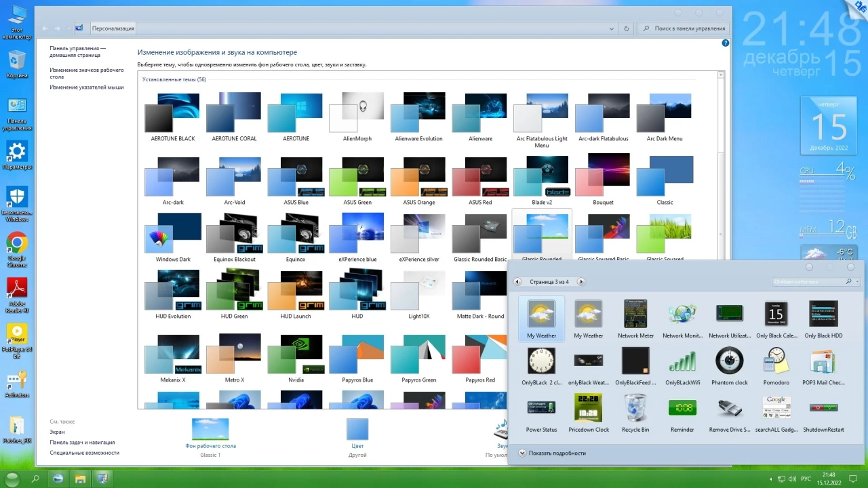Select the Activators key desktop icon
Image resolution: width=868 pixels, height=488 pixels.
(x=17, y=384)
